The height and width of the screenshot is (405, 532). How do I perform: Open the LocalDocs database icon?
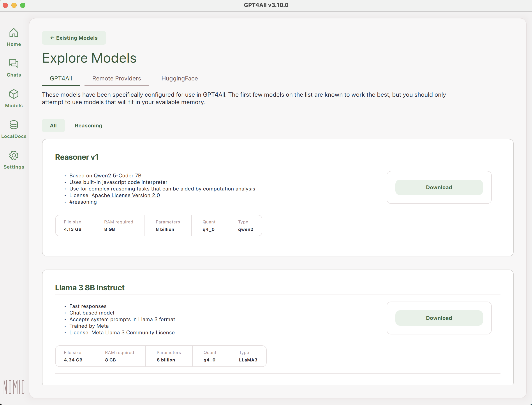click(14, 125)
